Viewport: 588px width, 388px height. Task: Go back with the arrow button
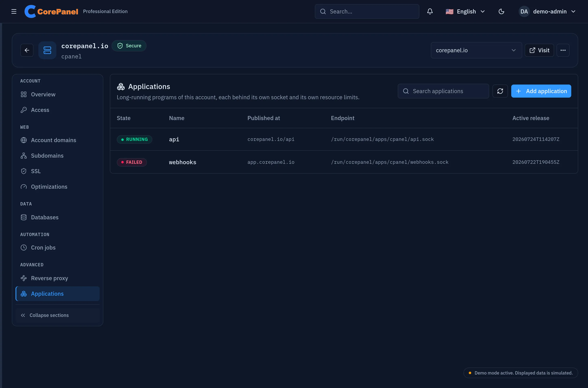click(27, 50)
